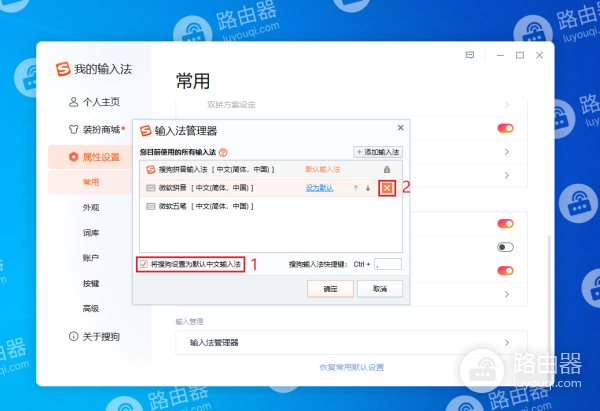Click the hexagon icon beside 属性设置

73,157
